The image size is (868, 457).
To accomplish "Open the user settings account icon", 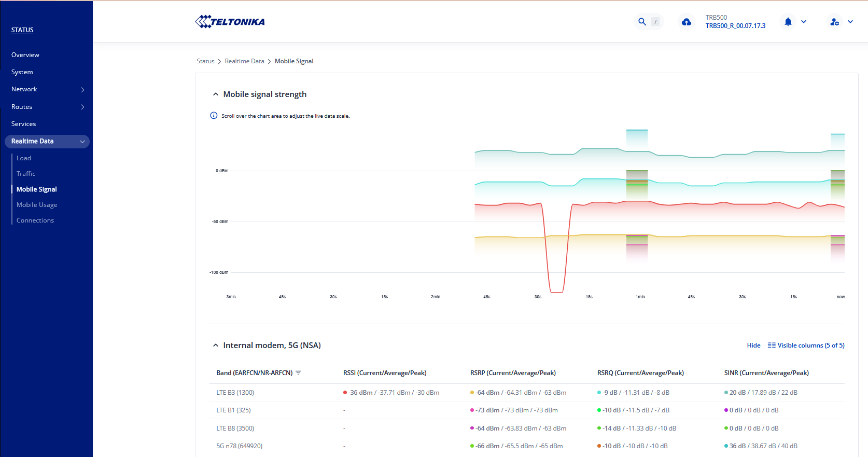I will [x=834, y=22].
